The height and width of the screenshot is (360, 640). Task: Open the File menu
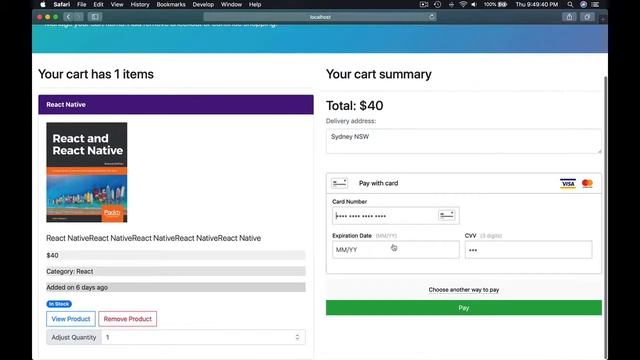pos(82,4)
